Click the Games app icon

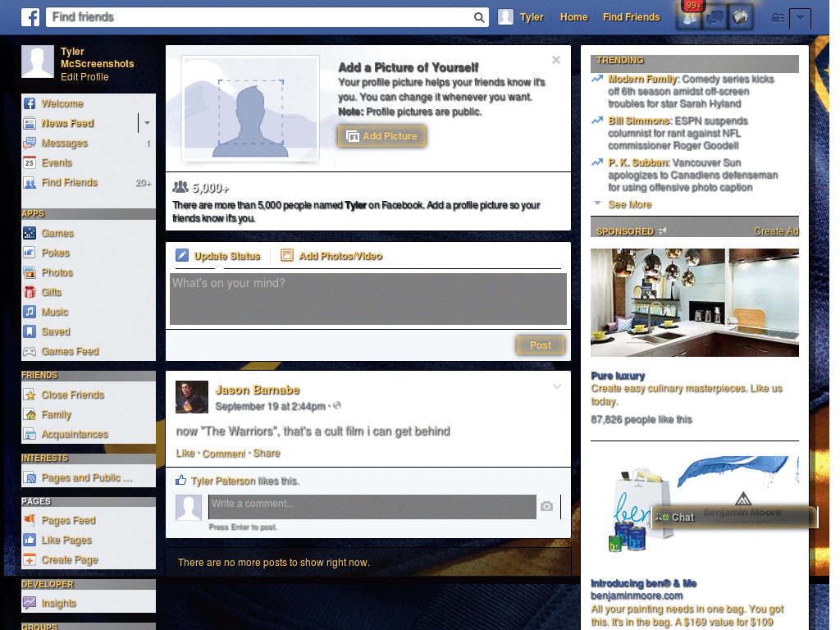pyautogui.click(x=30, y=233)
